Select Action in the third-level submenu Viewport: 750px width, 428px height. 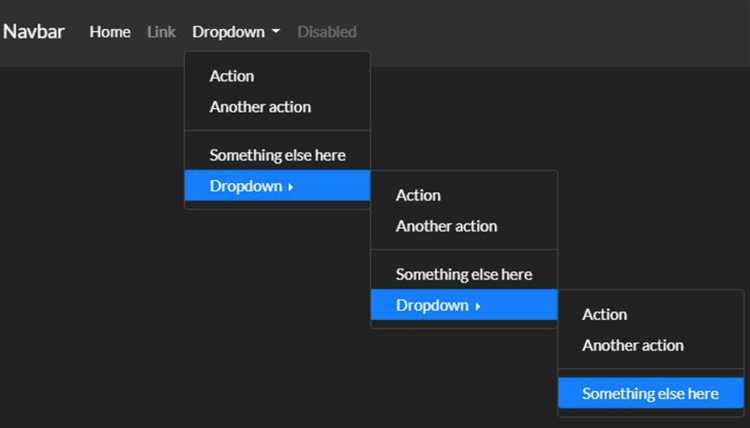click(651, 314)
